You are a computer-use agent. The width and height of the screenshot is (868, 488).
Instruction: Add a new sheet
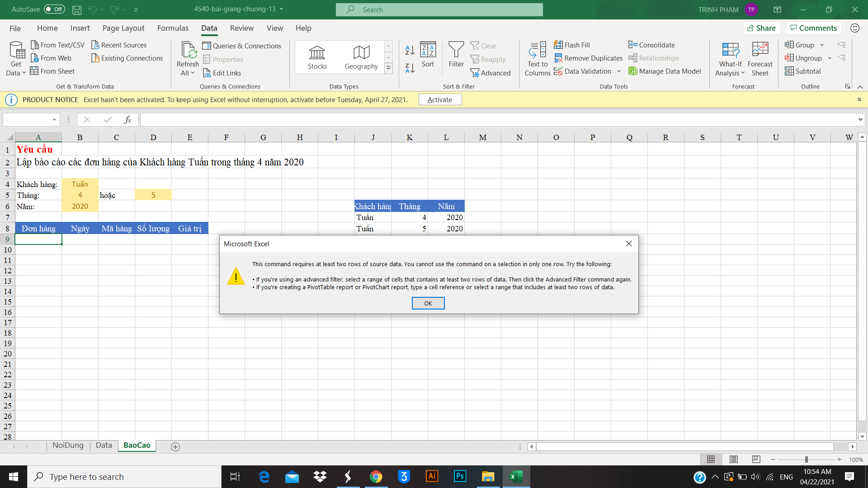pyautogui.click(x=175, y=446)
